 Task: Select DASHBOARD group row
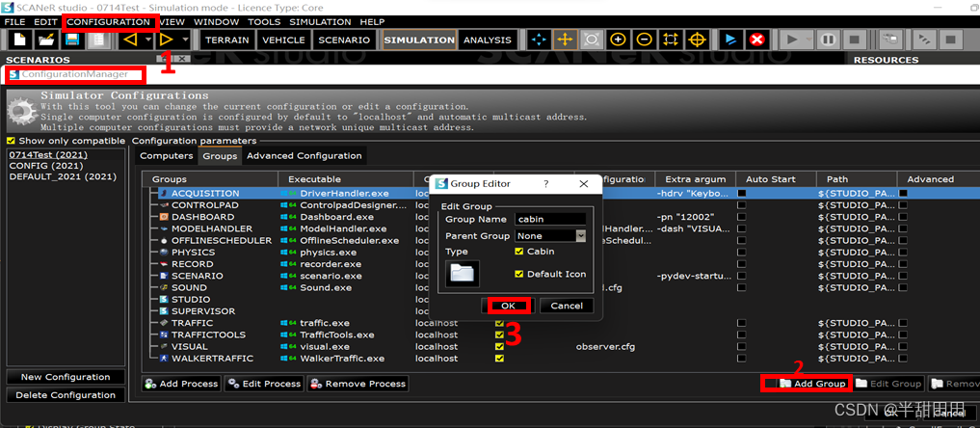(x=202, y=217)
